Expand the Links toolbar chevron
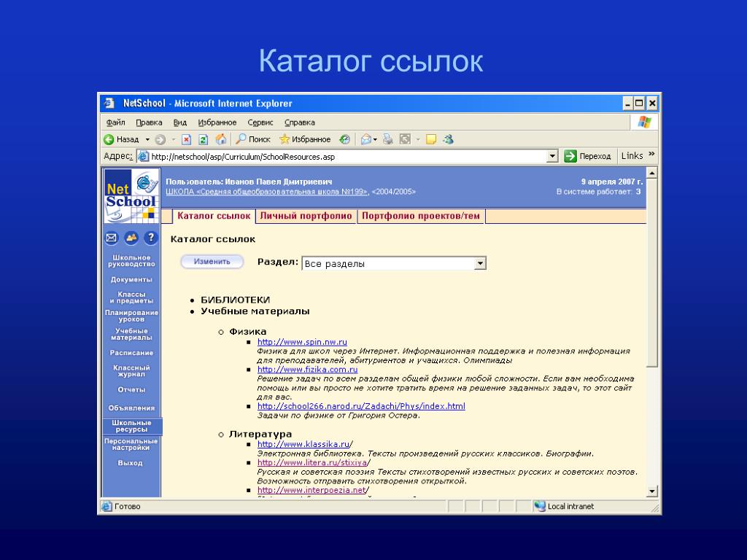The height and width of the screenshot is (560, 747). tap(651, 154)
